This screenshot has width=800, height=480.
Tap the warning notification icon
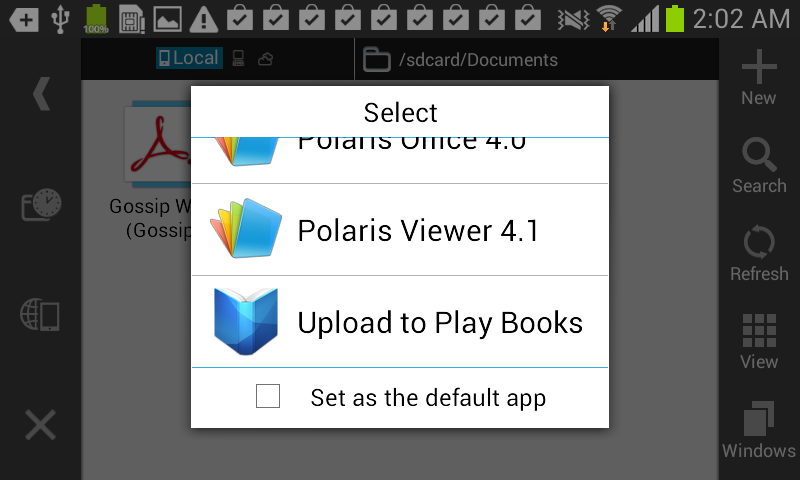tap(204, 19)
